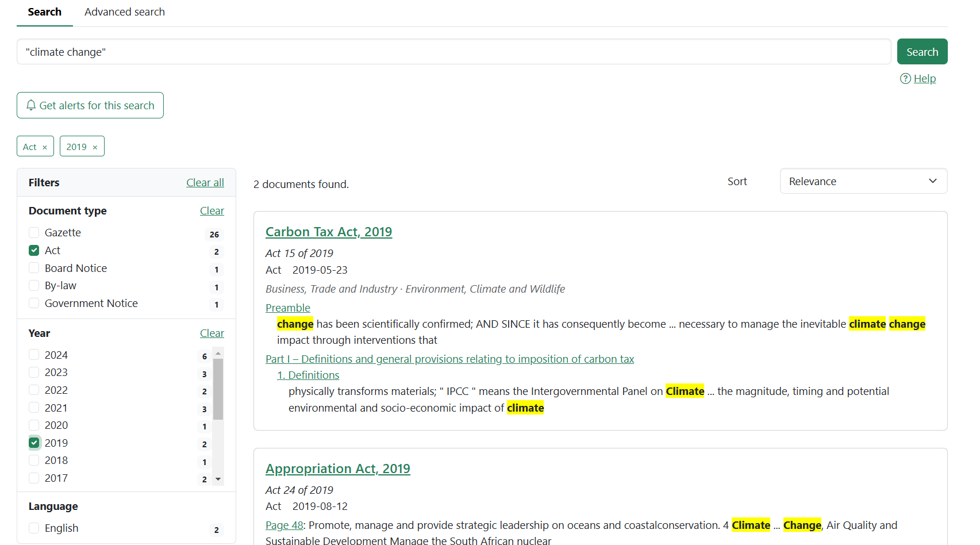The image size is (980, 545).
Task: Open the Carbon Tax Act, 2019 result
Action: (328, 232)
